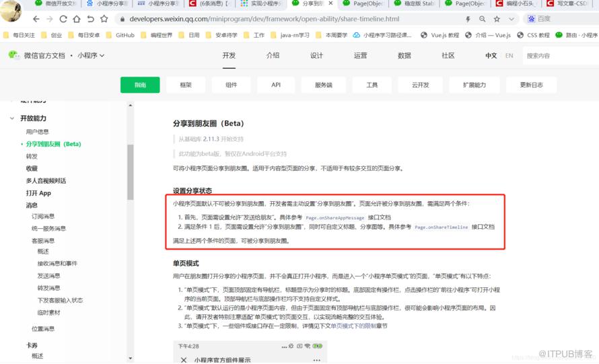This screenshot has height=364, width=599.
Task: Open the API section button
Action: 276,85
